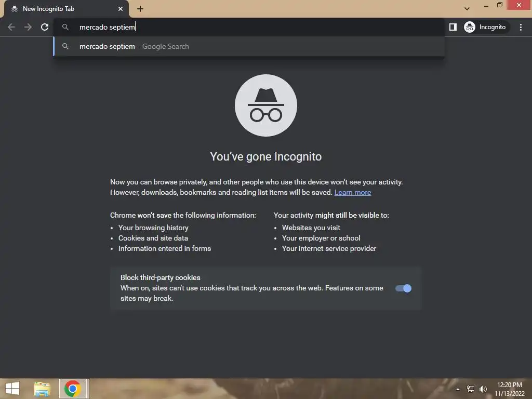Open the network status tray icon
The width and height of the screenshot is (532, 399).
[471, 389]
